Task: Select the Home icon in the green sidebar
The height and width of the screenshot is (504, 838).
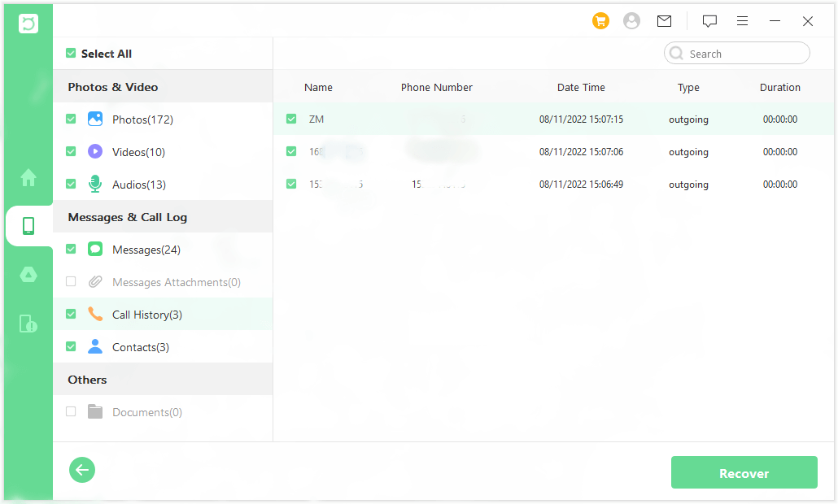Action: 28,177
